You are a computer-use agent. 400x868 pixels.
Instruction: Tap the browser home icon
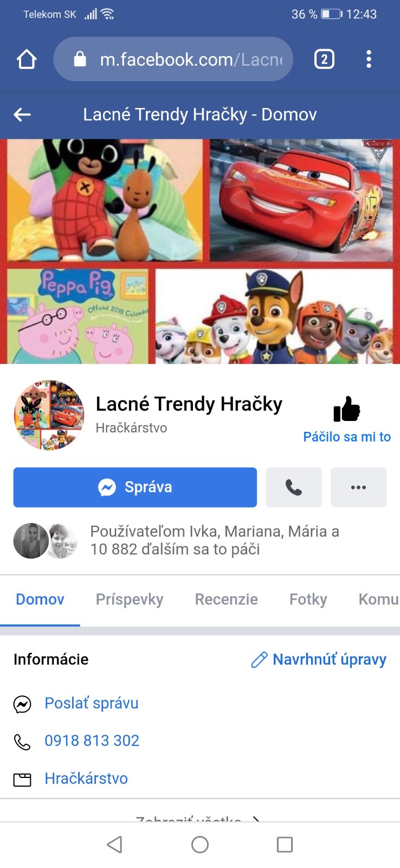click(27, 59)
